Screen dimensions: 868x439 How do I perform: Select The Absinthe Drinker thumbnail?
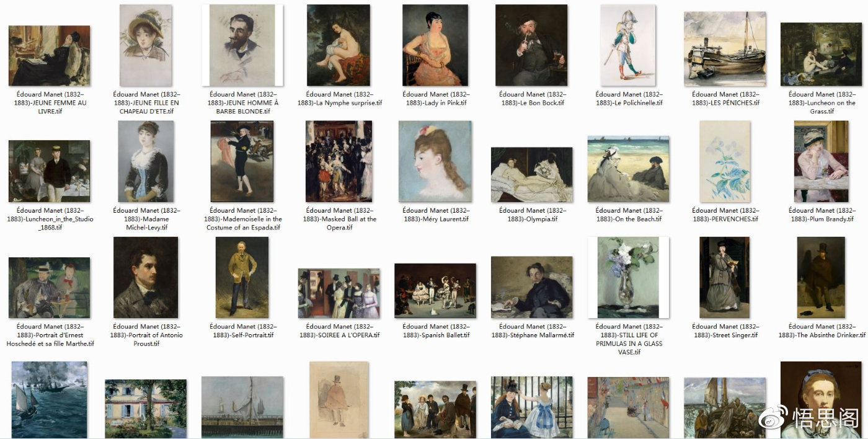point(821,277)
